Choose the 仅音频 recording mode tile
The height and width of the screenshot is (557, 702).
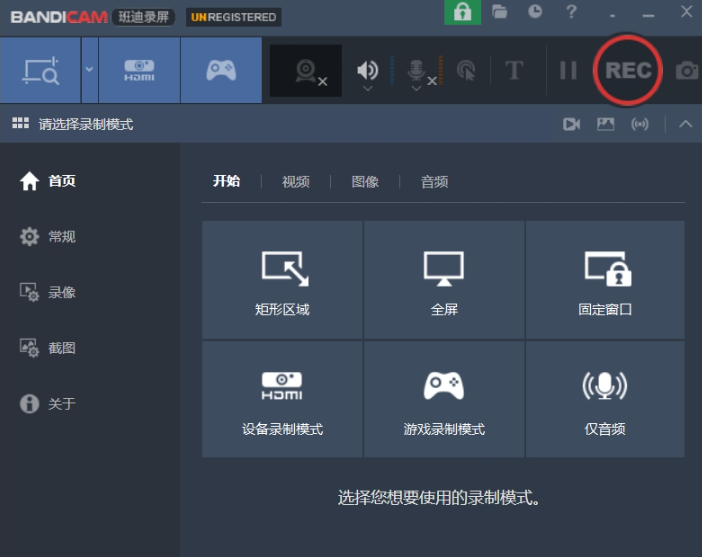[605, 400]
